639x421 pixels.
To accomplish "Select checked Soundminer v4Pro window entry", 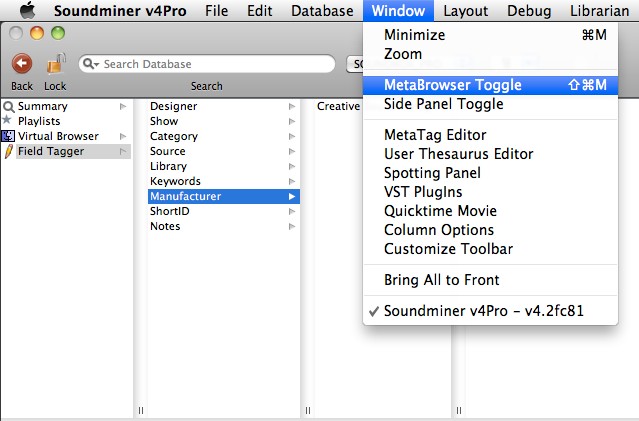I will tap(483, 311).
